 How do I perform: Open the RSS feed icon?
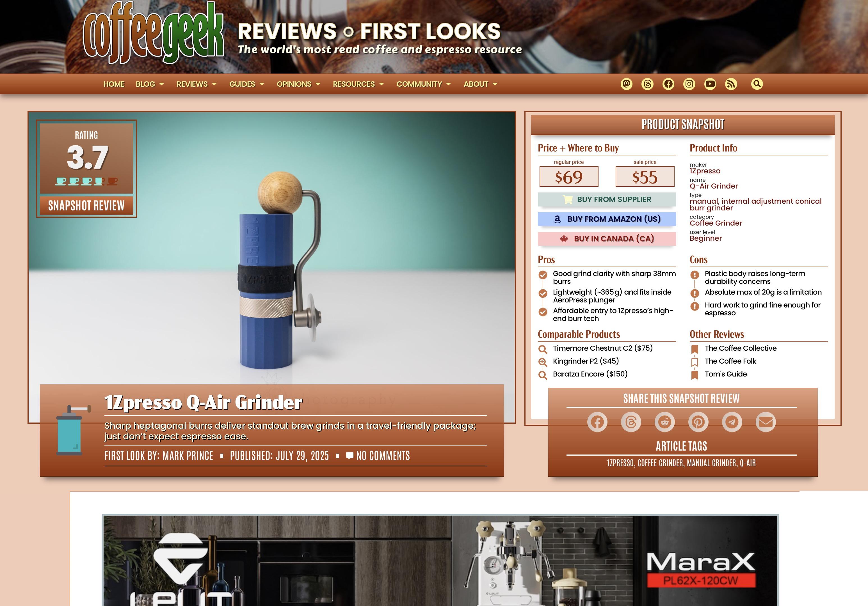[731, 84]
